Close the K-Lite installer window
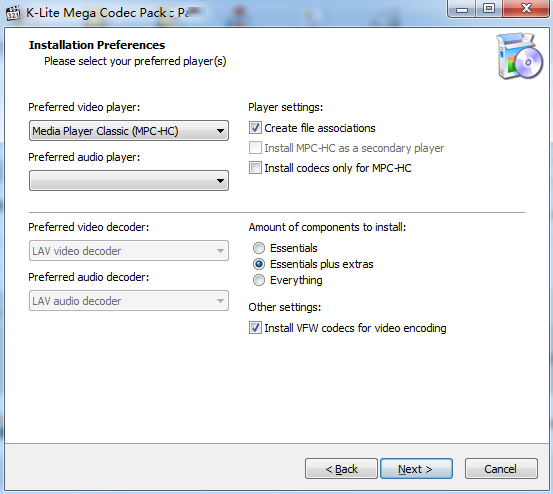The width and height of the screenshot is (553, 494). click(526, 8)
